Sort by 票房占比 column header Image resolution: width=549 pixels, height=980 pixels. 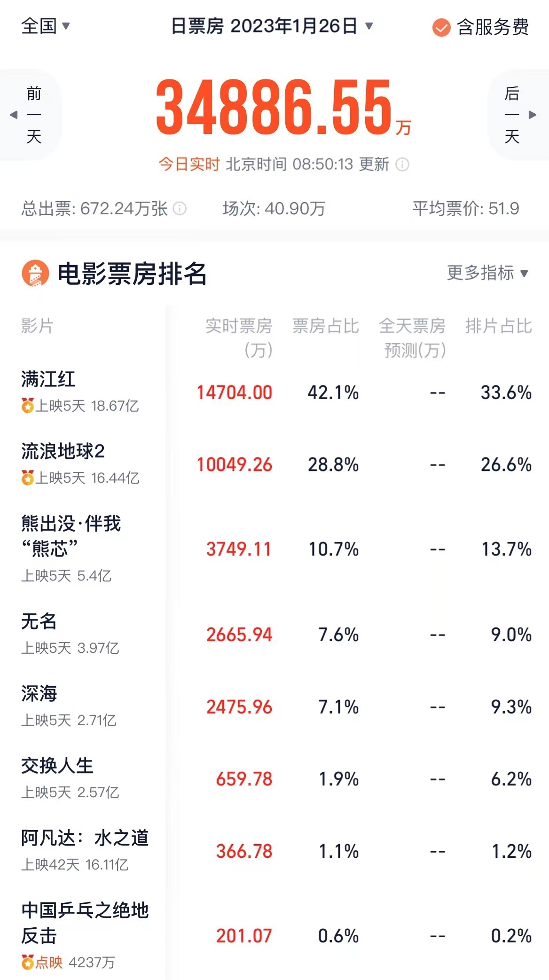click(x=325, y=326)
